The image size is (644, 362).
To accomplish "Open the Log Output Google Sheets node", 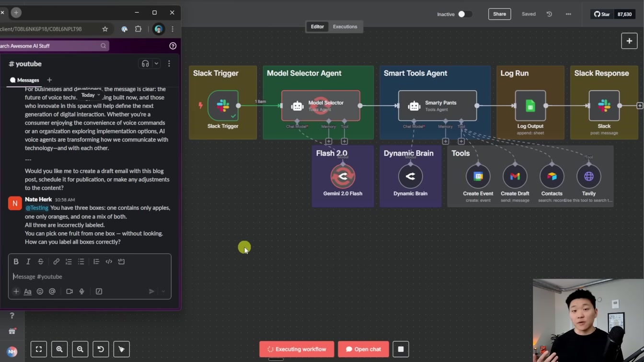I will point(530,105).
